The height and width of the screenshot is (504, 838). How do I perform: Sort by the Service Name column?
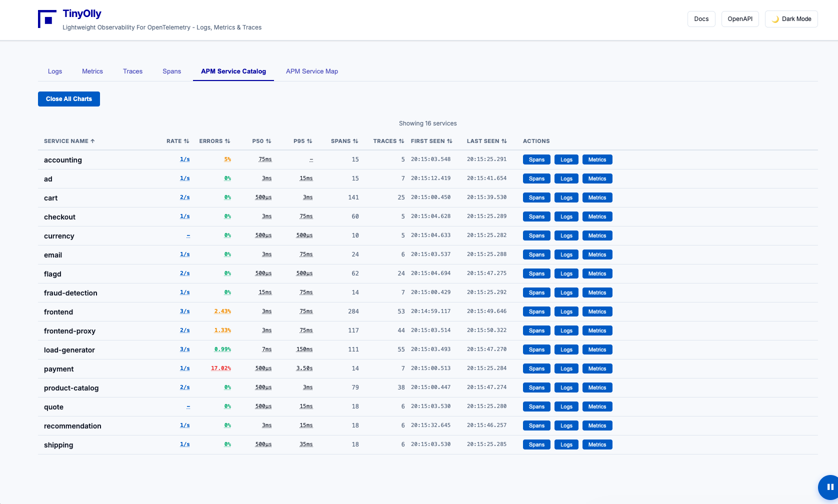(69, 141)
